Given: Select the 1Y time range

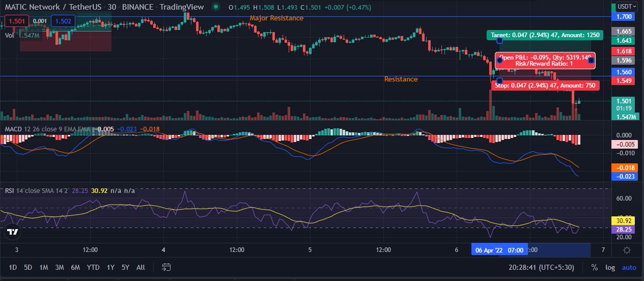Looking at the screenshot, I should click(111, 267).
